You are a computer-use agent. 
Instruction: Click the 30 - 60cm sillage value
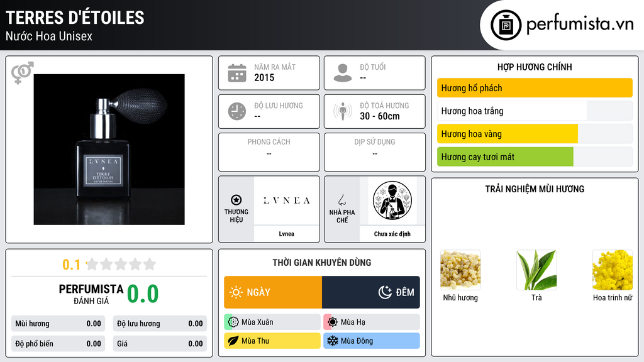tap(379, 116)
